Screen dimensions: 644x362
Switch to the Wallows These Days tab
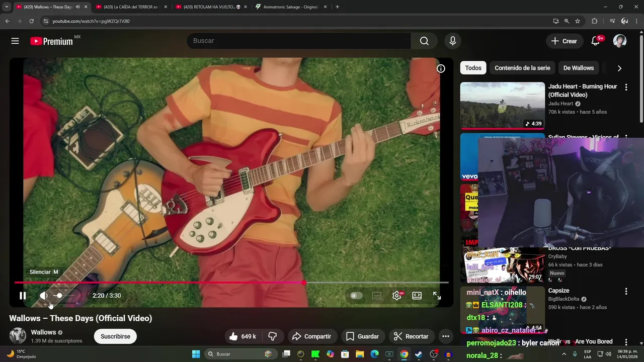(50, 7)
